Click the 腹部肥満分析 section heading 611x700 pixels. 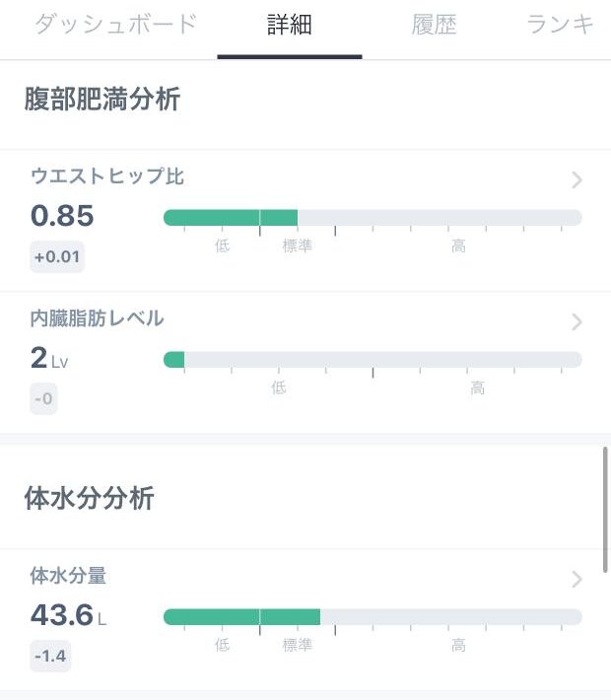pos(102,99)
